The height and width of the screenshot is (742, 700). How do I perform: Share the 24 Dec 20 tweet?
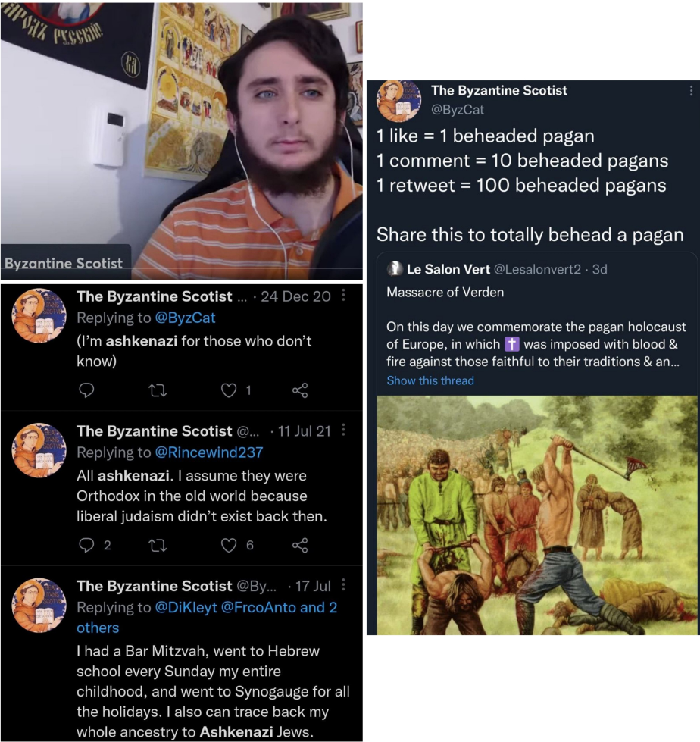[x=300, y=390]
